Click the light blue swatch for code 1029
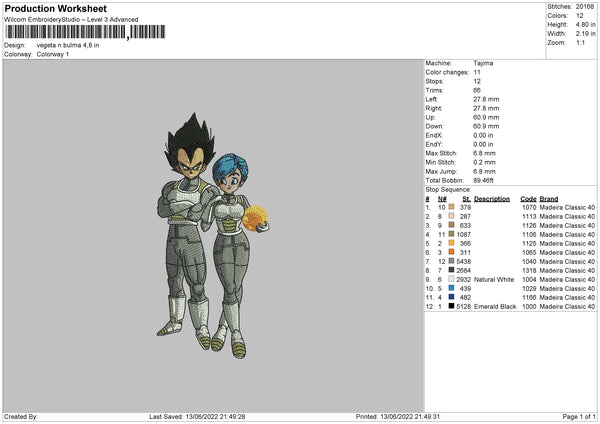The height and width of the screenshot is (424, 600). click(452, 288)
